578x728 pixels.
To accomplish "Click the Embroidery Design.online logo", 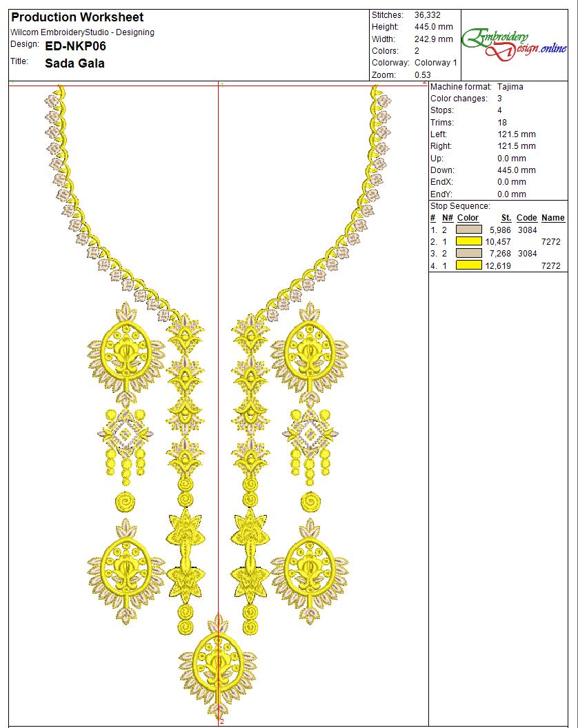I will click(514, 45).
